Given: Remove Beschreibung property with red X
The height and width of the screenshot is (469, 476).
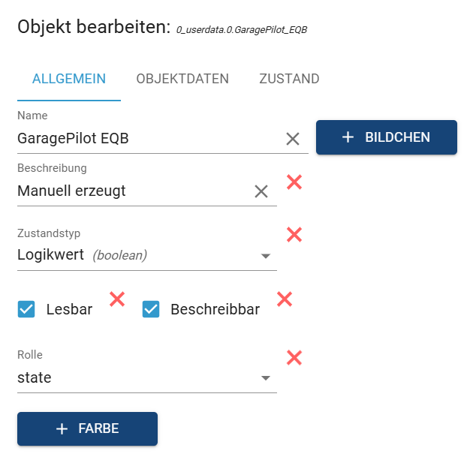Looking at the screenshot, I should coord(294,182).
